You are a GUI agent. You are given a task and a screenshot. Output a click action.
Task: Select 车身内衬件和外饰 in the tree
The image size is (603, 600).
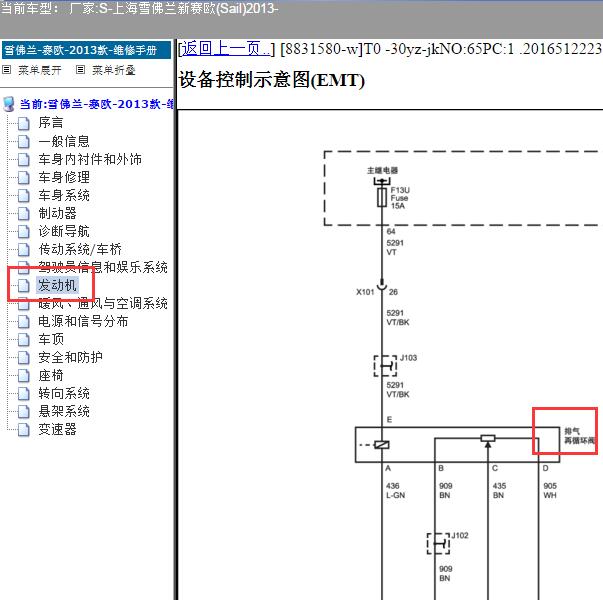point(90,159)
